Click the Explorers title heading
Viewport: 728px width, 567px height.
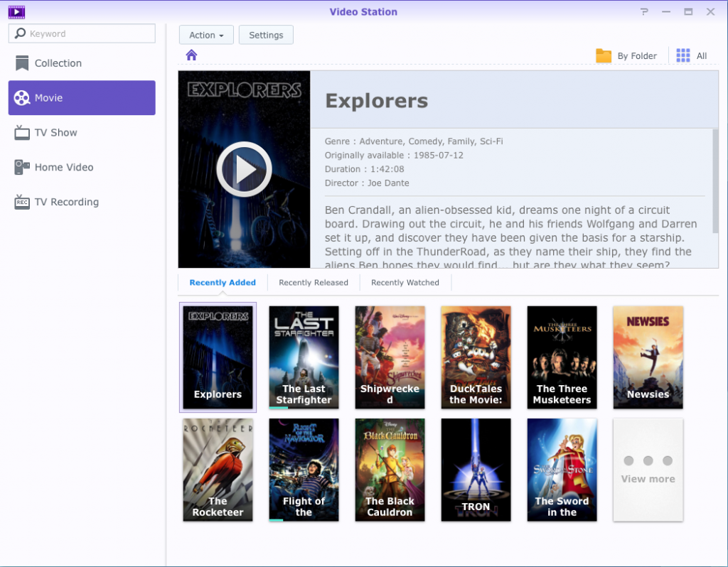377,101
